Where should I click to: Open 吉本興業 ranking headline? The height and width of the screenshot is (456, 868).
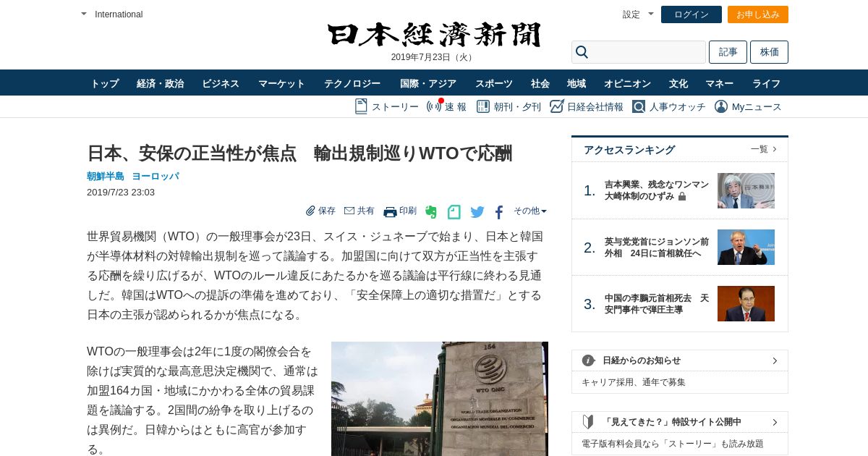pyautogui.click(x=657, y=190)
